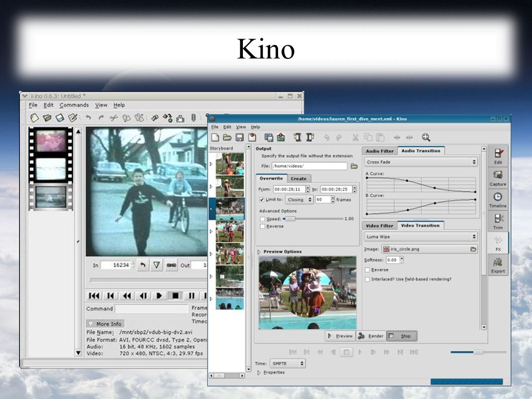Click the Open folder icon in back Kino window
This screenshot has height=399, width=532.
(x=47, y=118)
